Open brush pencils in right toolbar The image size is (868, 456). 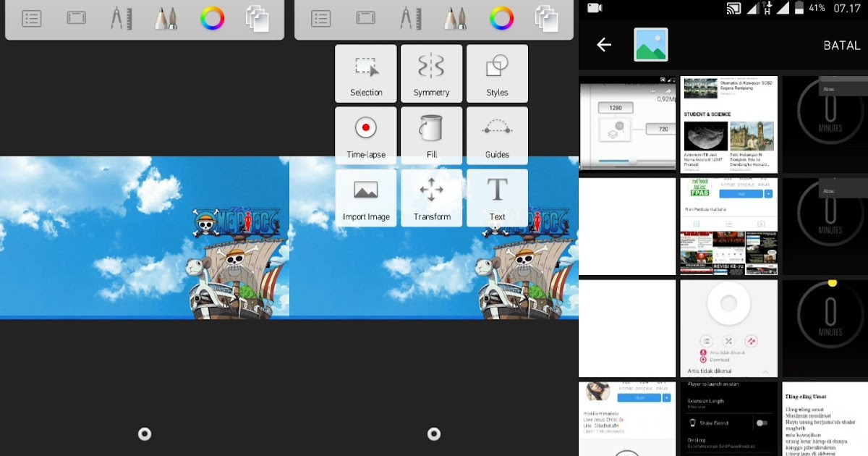[x=456, y=18]
